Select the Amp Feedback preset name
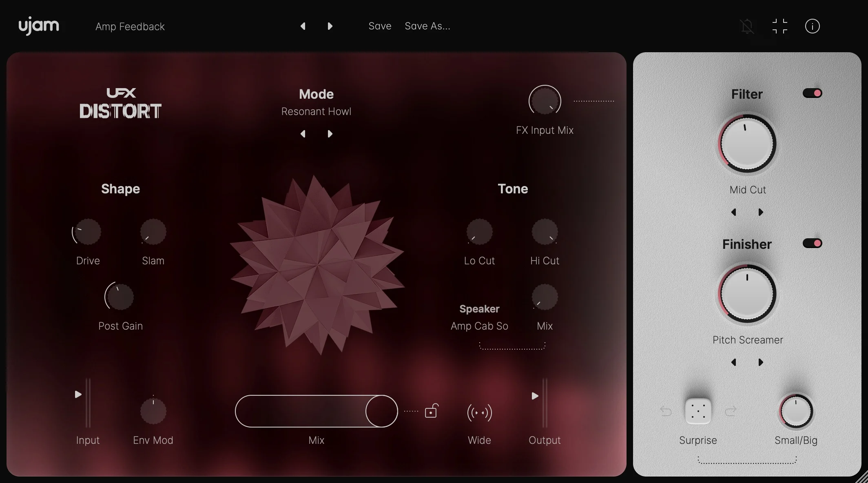 tap(130, 26)
